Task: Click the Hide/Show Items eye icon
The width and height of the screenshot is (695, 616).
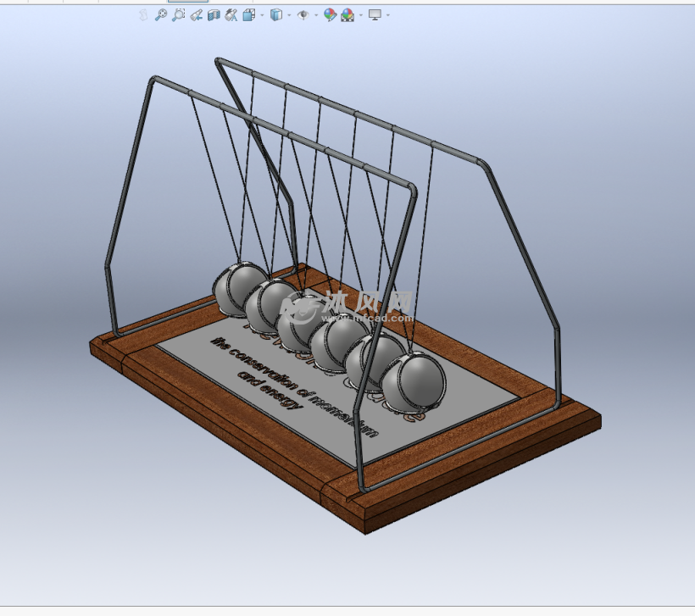Action: (303, 15)
